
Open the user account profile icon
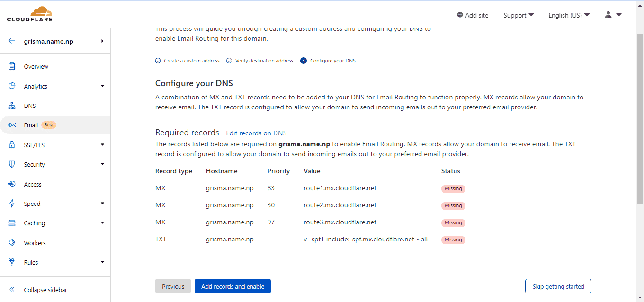[x=608, y=15]
